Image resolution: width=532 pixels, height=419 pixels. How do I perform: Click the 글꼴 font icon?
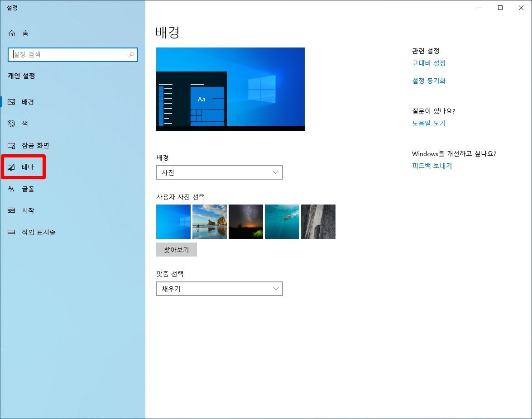[x=11, y=189]
